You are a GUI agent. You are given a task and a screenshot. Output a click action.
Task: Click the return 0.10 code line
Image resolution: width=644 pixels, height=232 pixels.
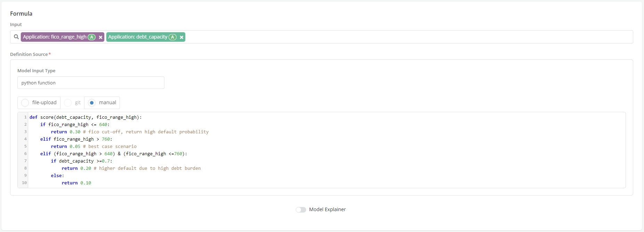click(76, 183)
